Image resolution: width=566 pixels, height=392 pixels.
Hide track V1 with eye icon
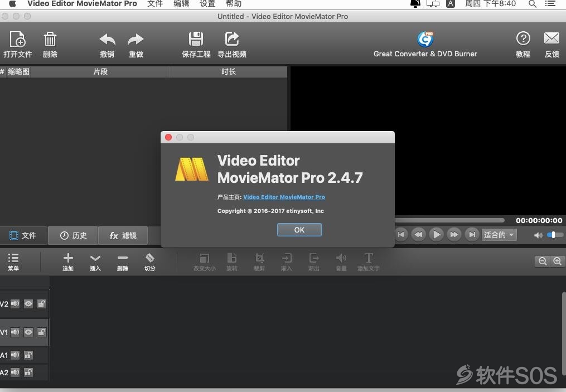pos(28,332)
